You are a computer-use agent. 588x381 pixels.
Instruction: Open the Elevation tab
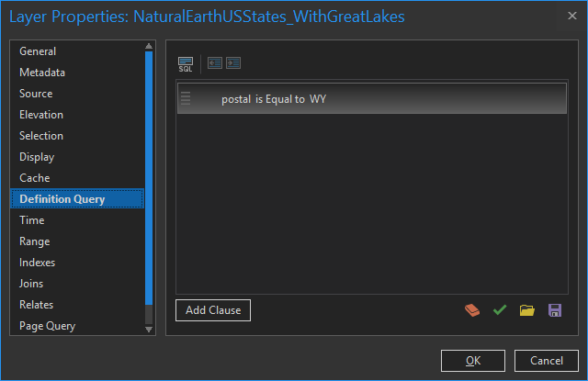pyautogui.click(x=77, y=115)
